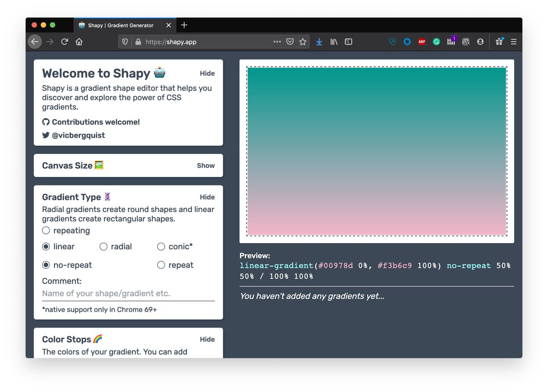Open page actions three-dot menu
548x392 pixels.
[277, 42]
